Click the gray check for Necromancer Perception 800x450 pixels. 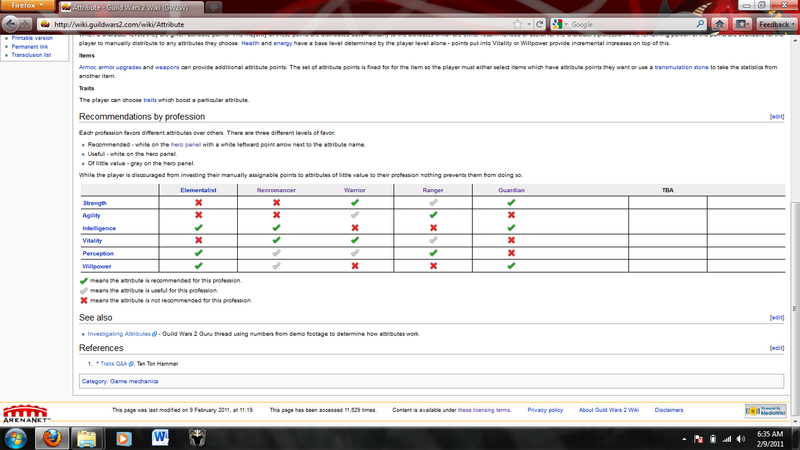pos(276,253)
